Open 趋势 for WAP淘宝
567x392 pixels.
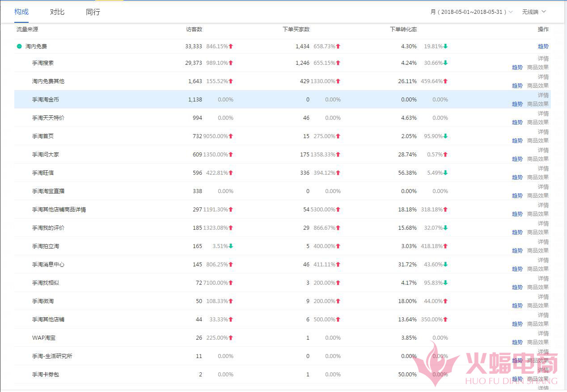coord(517,342)
